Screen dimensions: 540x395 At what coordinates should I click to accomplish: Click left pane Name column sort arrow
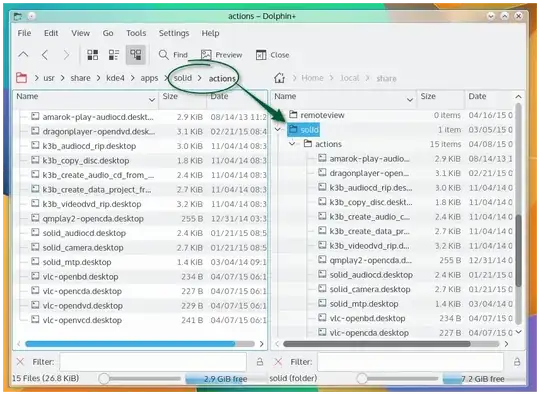pos(152,100)
